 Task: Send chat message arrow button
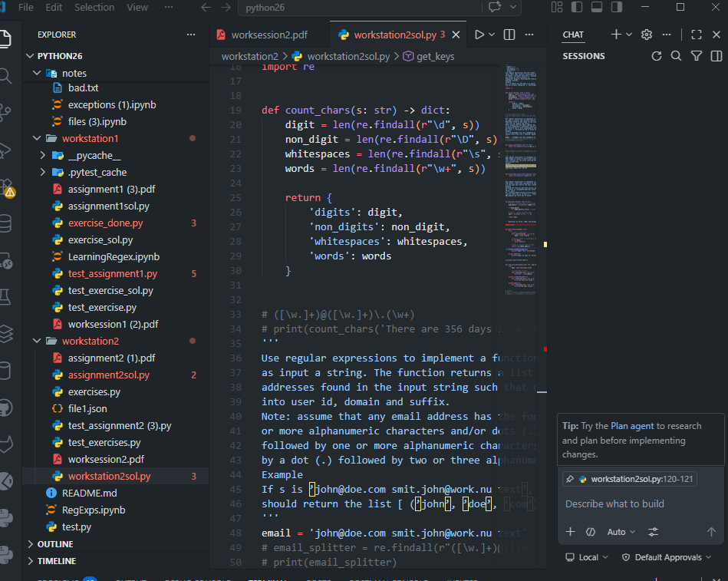711,532
